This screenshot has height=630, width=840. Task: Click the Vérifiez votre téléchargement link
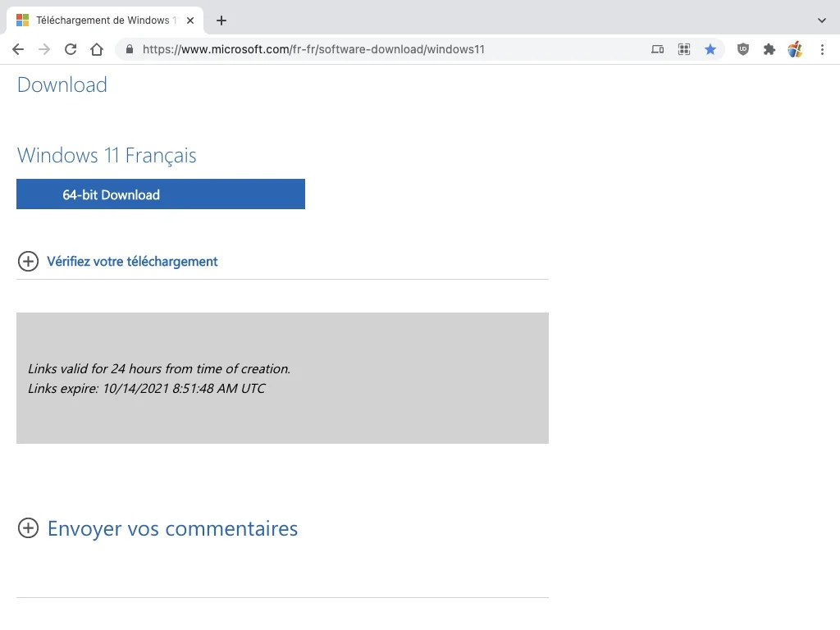(132, 262)
